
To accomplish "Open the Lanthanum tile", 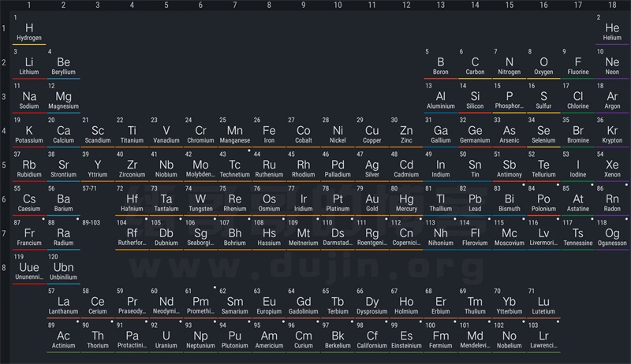I will [64, 302].
